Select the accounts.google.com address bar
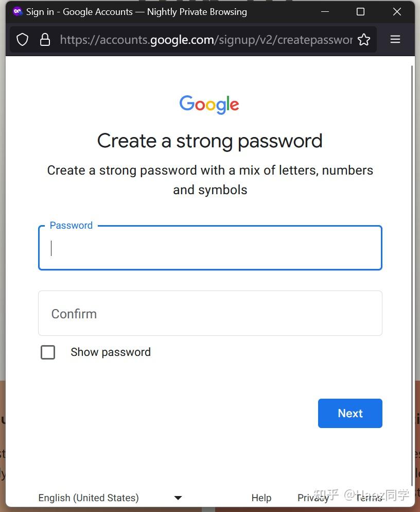 point(206,40)
